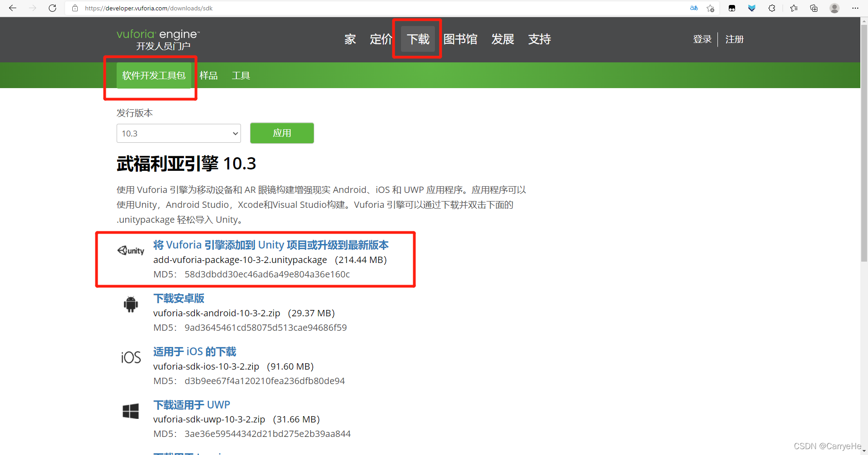
Task: Click the Windows logo icon for UWP
Action: (x=131, y=411)
